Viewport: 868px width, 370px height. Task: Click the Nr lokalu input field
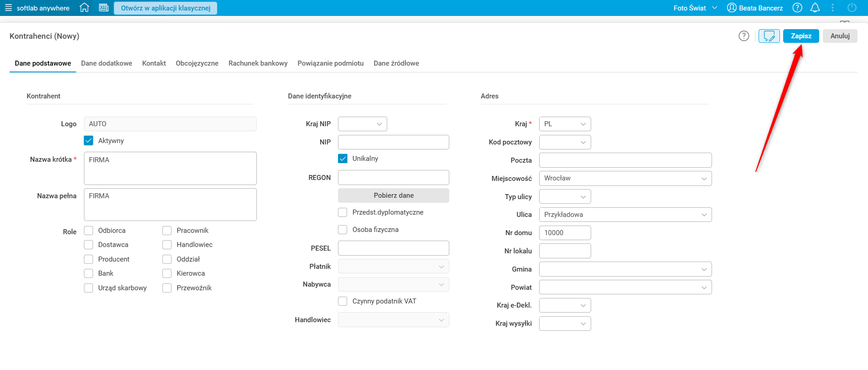565,251
